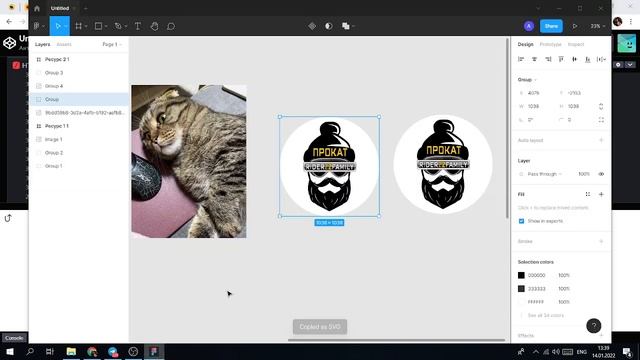This screenshot has height=360, width=640.
Task: Click the Present play icon
Action: tap(575, 26)
